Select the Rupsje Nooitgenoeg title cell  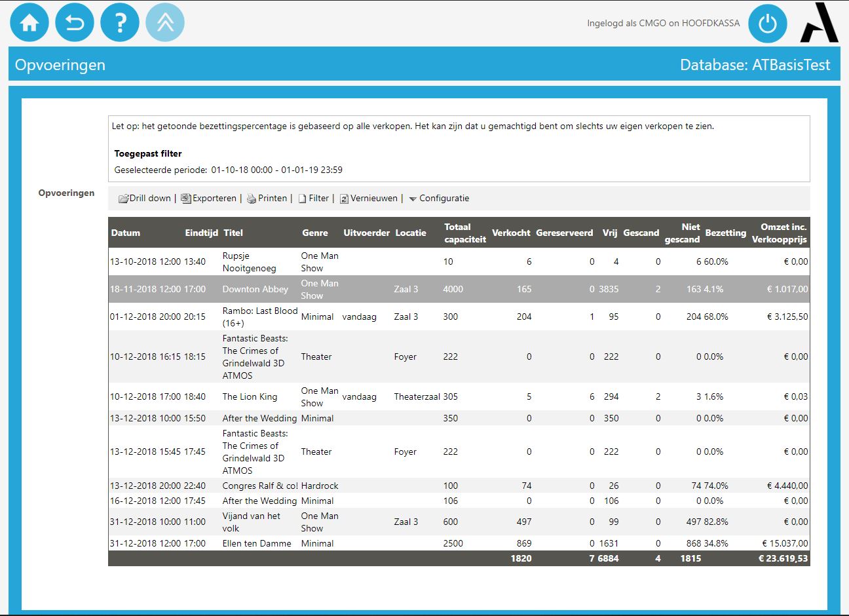point(250,261)
